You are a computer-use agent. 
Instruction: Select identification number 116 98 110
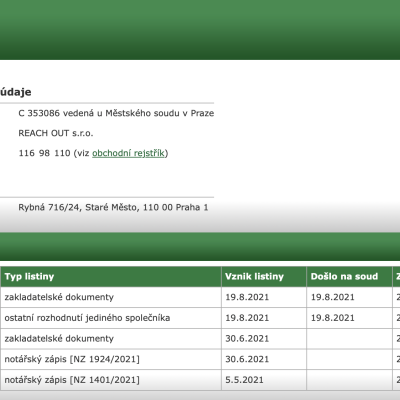coord(44,153)
